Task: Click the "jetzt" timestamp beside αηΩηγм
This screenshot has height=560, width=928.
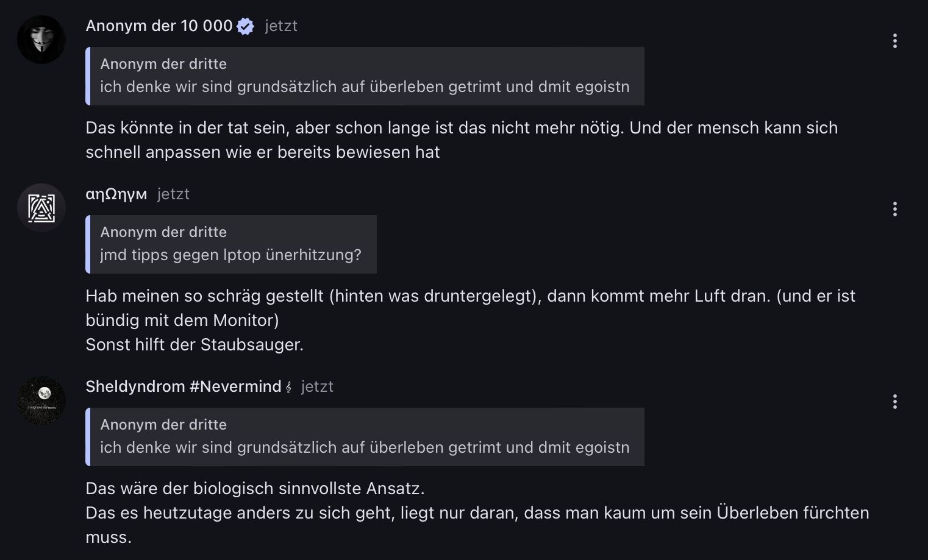Action: (173, 194)
